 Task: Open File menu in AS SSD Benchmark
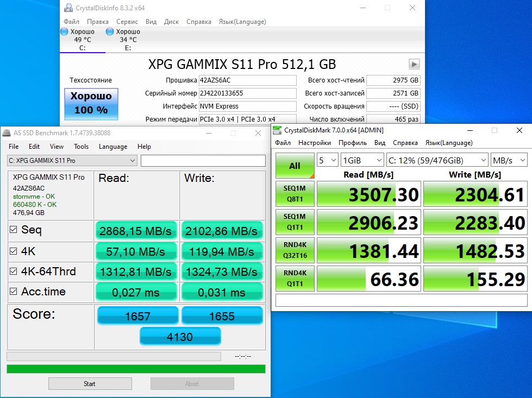click(14, 147)
